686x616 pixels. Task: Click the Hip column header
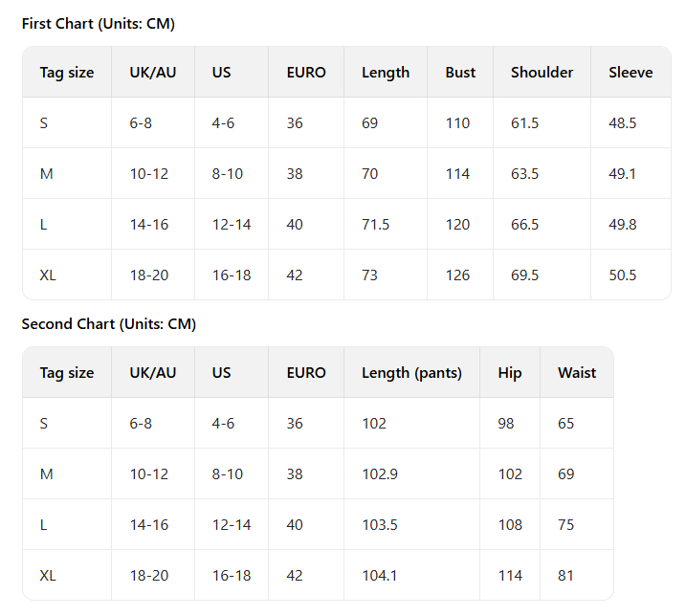click(510, 373)
